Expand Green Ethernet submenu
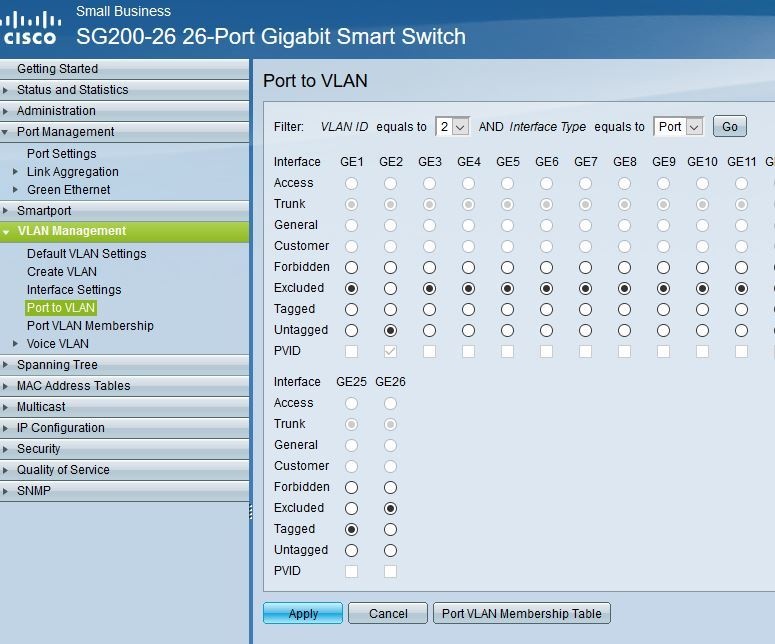 pyautogui.click(x=15, y=190)
